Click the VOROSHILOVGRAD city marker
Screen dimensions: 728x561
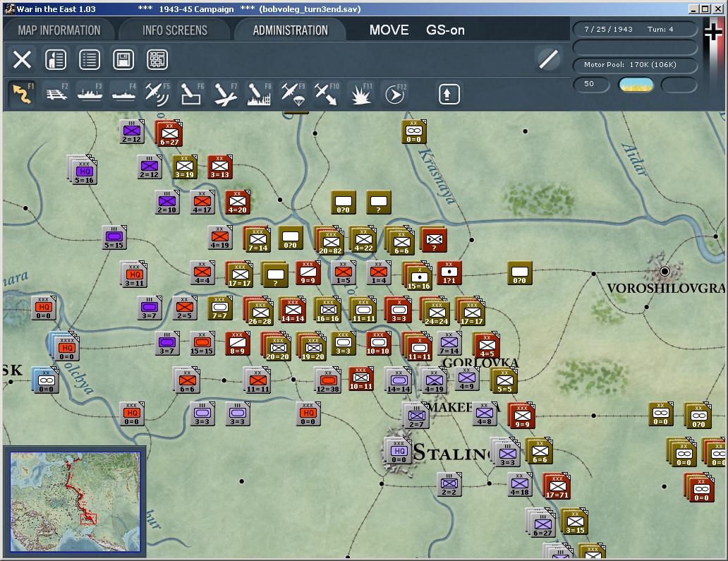coord(665,271)
